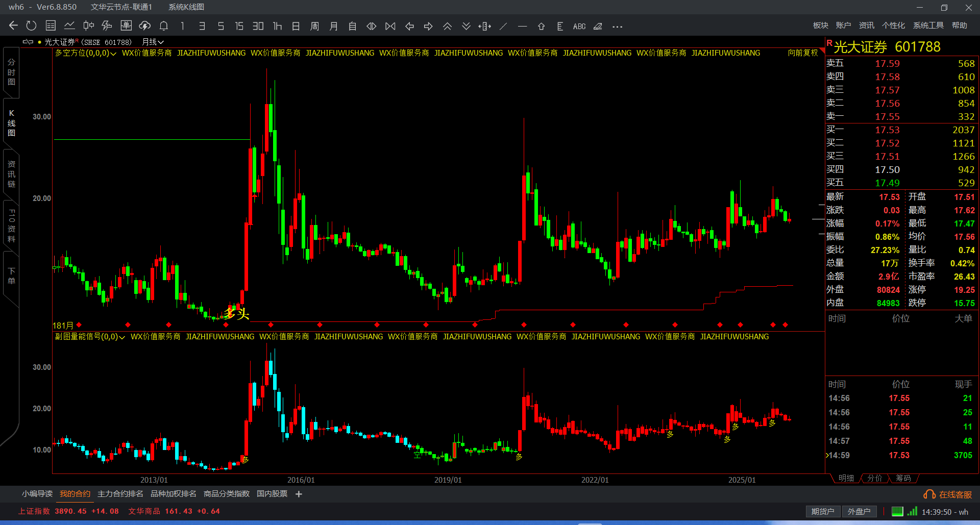Open the 板块 menu
This screenshot has height=525, width=980.
click(820, 25)
